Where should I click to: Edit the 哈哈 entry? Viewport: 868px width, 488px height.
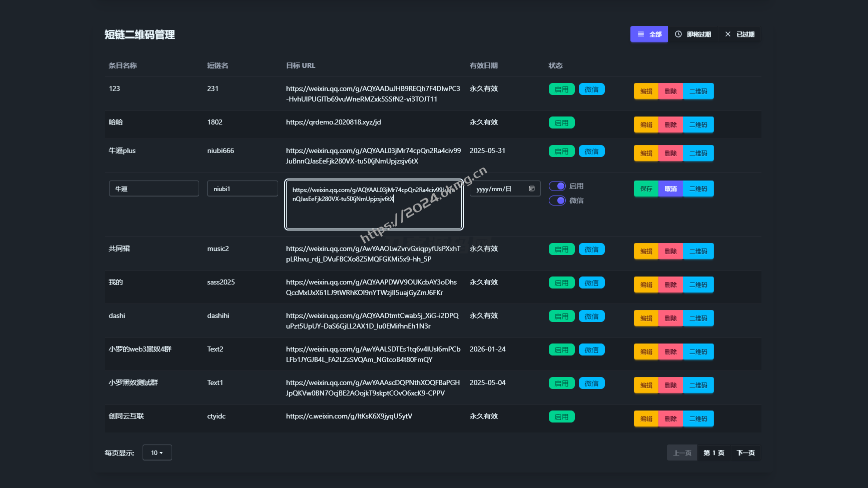[646, 125]
